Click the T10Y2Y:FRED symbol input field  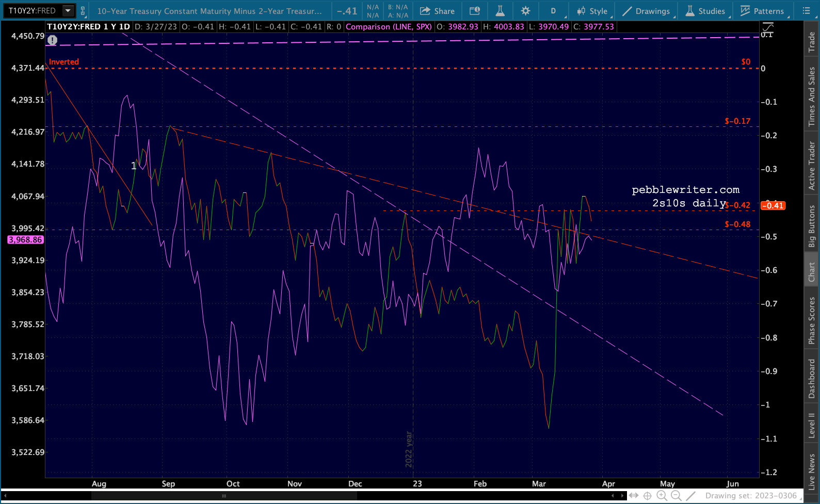click(33, 11)
